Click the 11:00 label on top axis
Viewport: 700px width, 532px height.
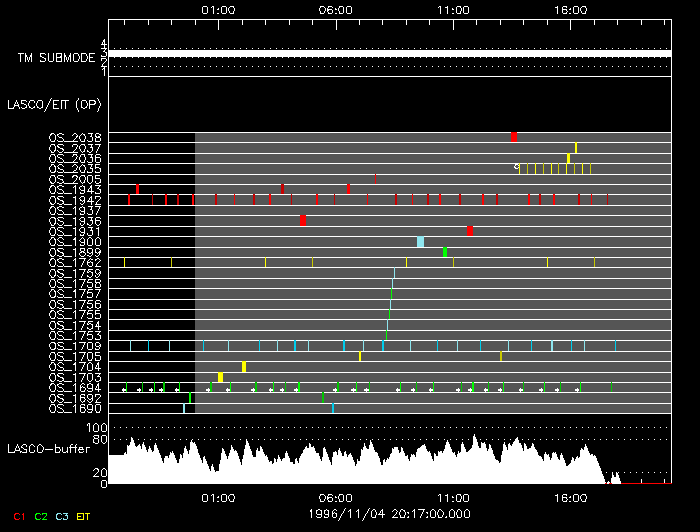point(453,8)
